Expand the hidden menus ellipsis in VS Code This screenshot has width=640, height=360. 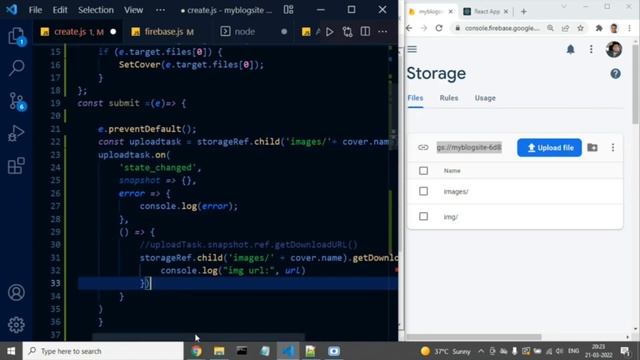pos(160,10)
